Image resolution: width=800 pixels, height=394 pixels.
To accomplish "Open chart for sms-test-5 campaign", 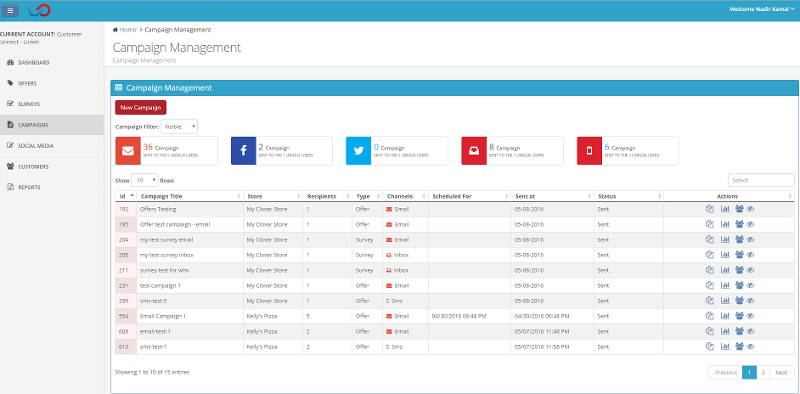I will pos(724,301).
